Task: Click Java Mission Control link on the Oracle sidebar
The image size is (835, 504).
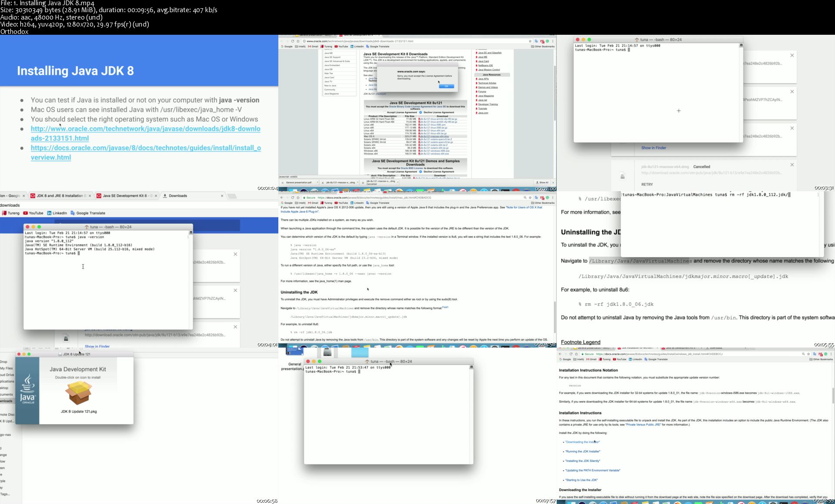Action: point(489,70)
